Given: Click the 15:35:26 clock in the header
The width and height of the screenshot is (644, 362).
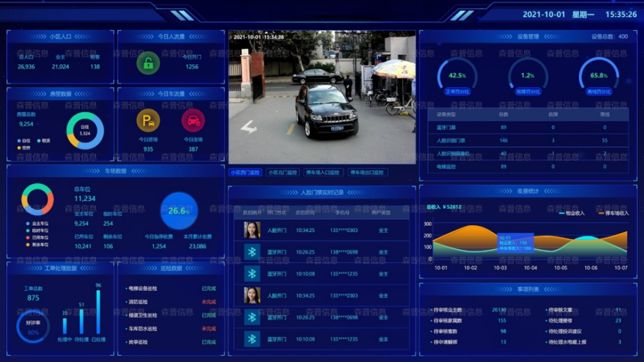Looking at the screenshot, I should coord(621,14).
